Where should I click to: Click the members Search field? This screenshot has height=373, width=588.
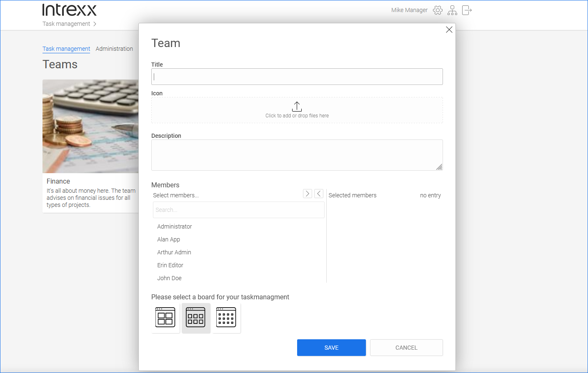coord(238,210)
